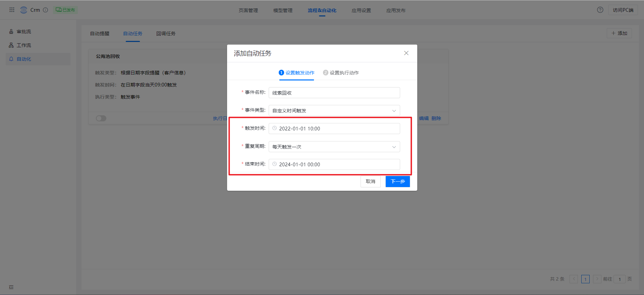Open the 事件类型 dropdown
Viewport: 644px width, 295px height.
coord(334,111)
